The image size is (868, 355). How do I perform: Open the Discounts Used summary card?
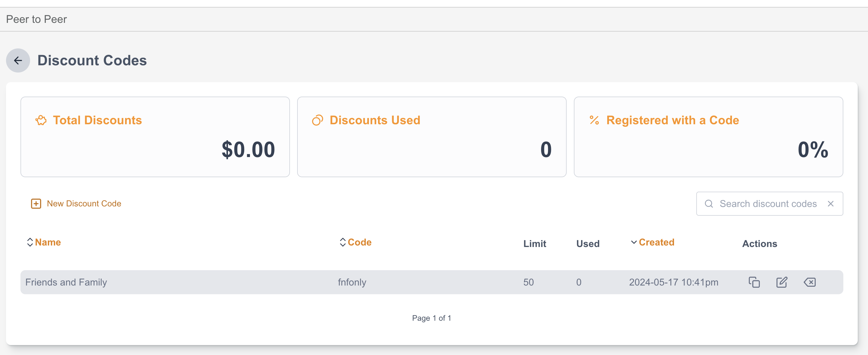(431, 137)
